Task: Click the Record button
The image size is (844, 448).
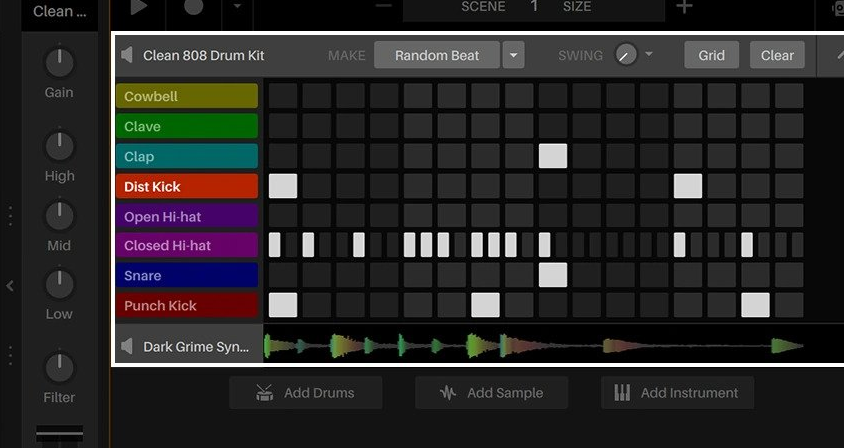Action: tap(194, 6)
